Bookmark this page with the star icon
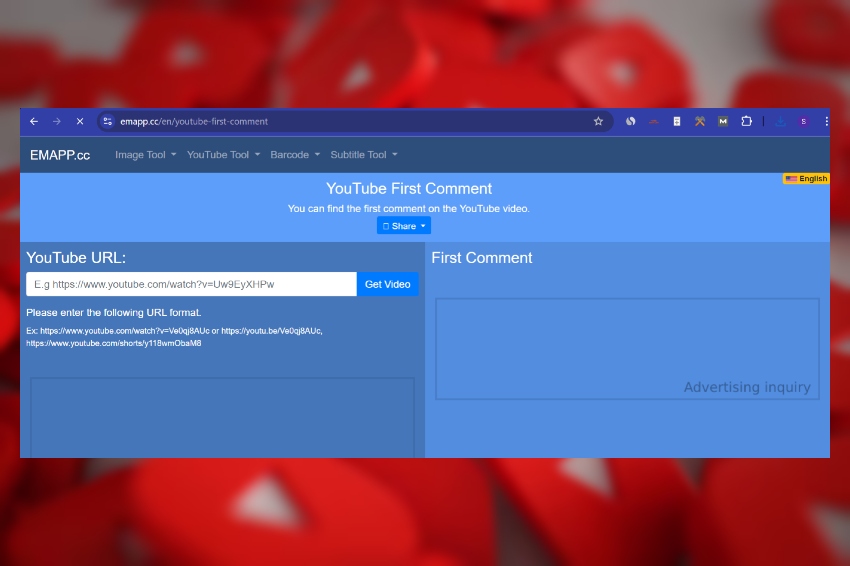This screenshot has width=850, height=566. [x=598, y=121]
